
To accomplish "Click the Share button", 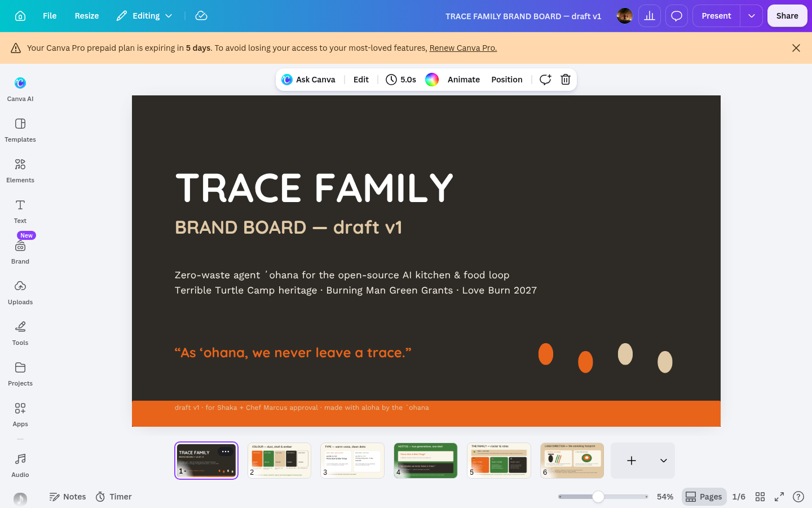I will coord(787,16).
